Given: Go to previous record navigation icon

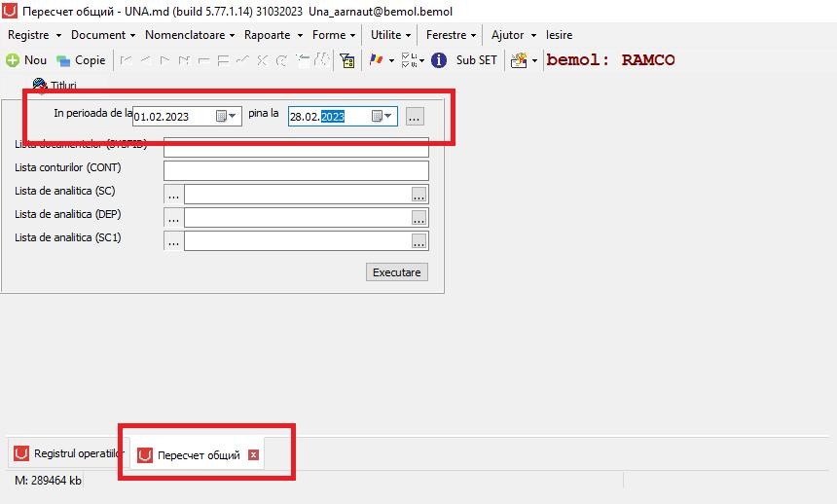Looking at the screenshot, I should (x=145, y=60).
